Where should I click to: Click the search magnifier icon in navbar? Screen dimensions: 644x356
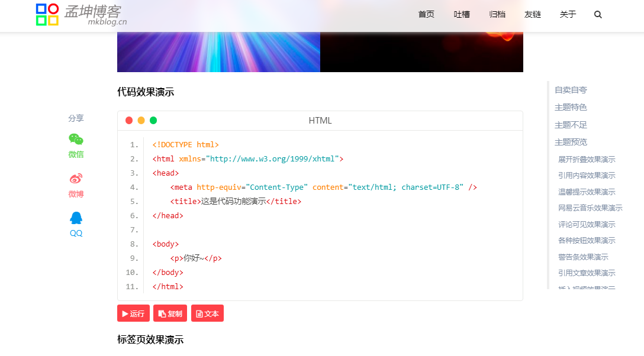tap(598, 15)
